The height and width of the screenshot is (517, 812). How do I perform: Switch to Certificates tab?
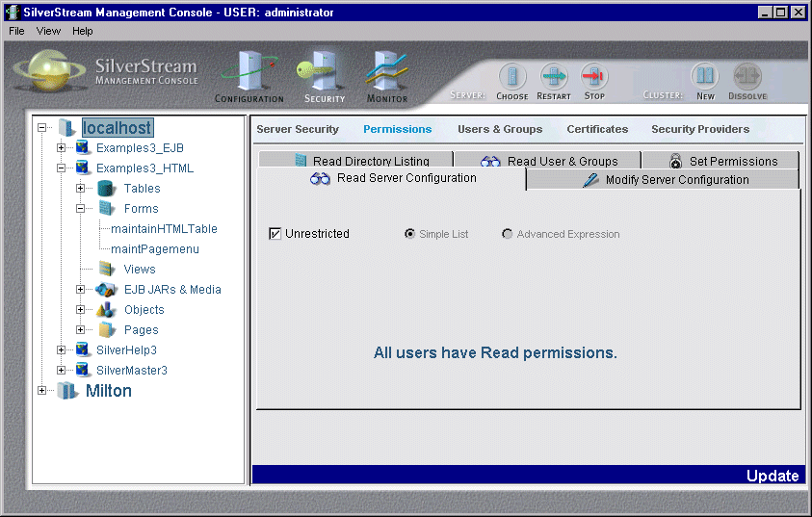click(x=597, y=129)
